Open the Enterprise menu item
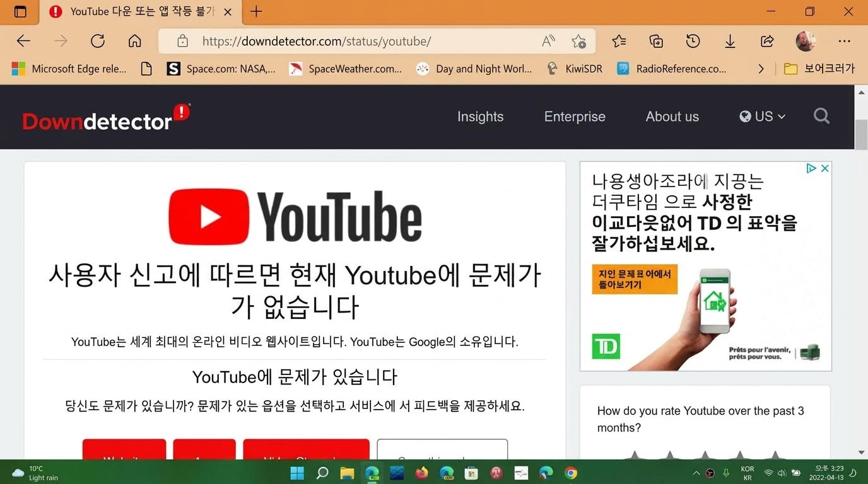Image resolution: width=868 pixels, height=484 pixels. pos(574,117)
